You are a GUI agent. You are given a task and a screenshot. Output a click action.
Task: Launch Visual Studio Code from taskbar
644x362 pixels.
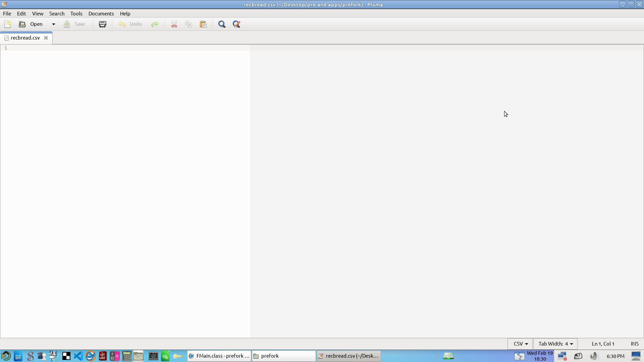coord(78,356)
